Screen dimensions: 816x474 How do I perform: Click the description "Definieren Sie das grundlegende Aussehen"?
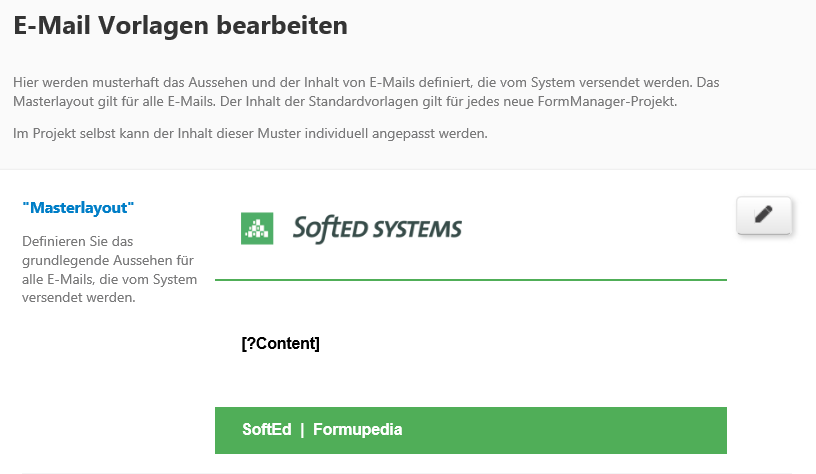coord(109,270)
